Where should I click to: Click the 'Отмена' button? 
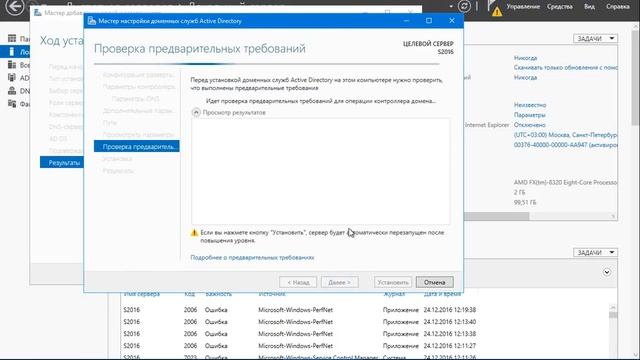pyautogui.click(x=434, y=282)
